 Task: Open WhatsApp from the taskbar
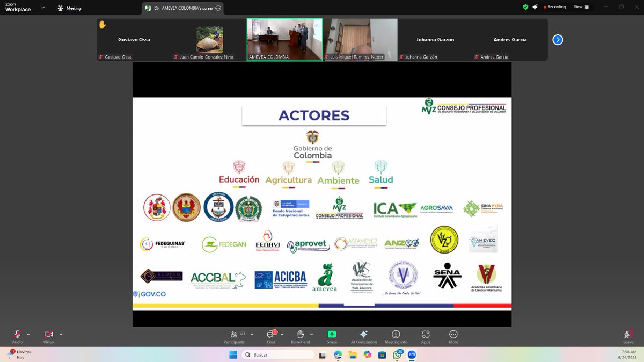pos(397,355)
